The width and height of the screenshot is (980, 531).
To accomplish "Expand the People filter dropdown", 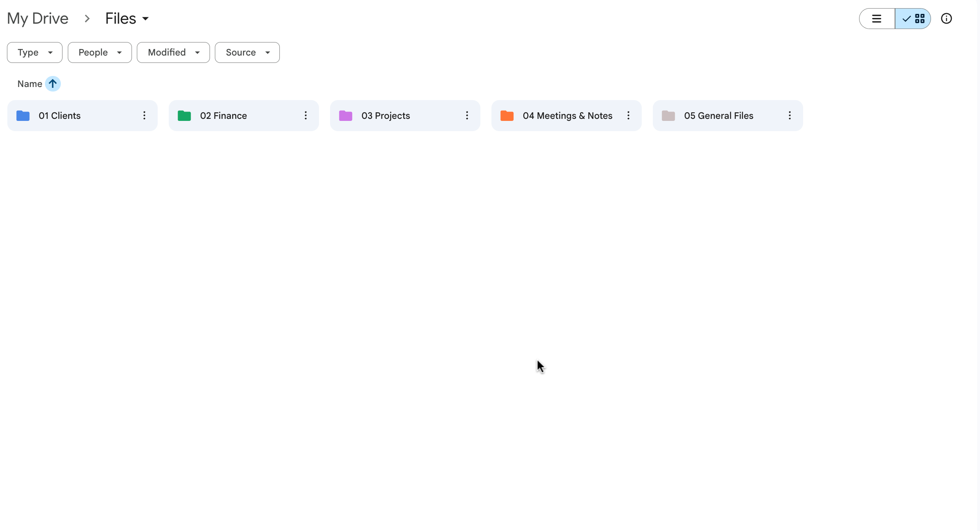I will [100, 53].
